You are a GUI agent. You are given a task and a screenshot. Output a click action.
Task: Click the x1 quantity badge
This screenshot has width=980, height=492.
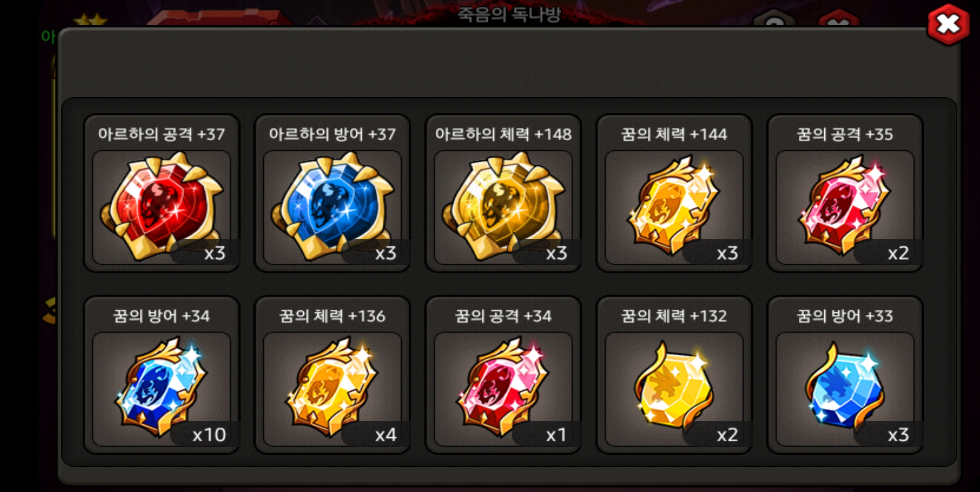click(x=556, y=435)
